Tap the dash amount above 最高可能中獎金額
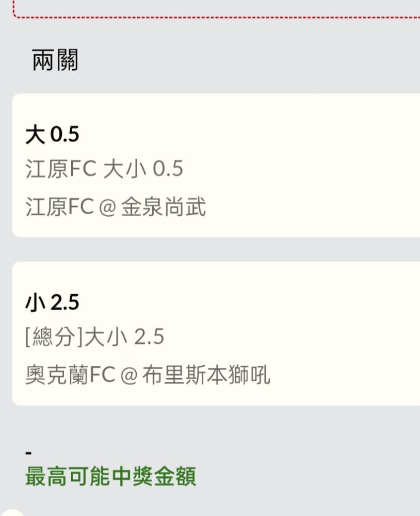 point(28,453)
